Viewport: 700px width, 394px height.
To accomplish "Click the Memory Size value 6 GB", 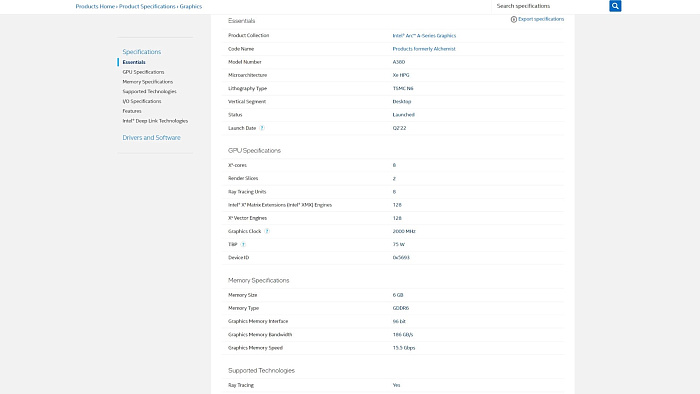I will [x=398, y=295].
